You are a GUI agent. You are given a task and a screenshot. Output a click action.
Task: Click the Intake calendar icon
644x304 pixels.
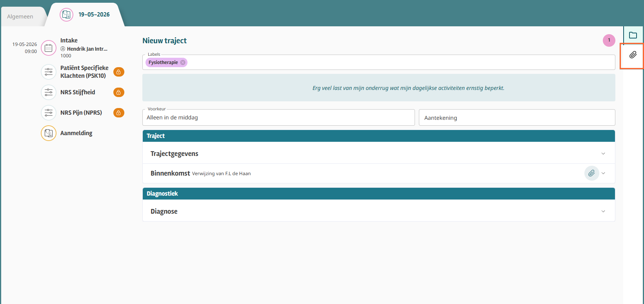(x=49, y=48)
